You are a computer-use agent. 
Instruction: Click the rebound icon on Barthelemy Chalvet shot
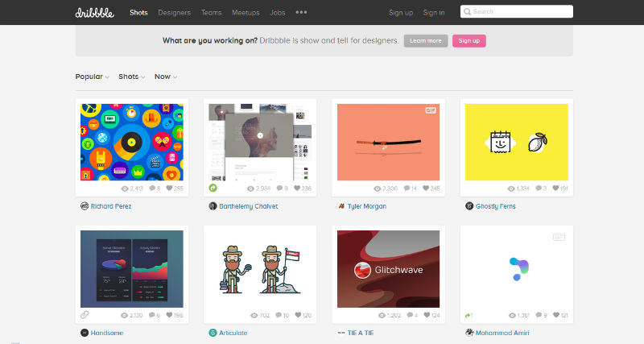(212, 188)
